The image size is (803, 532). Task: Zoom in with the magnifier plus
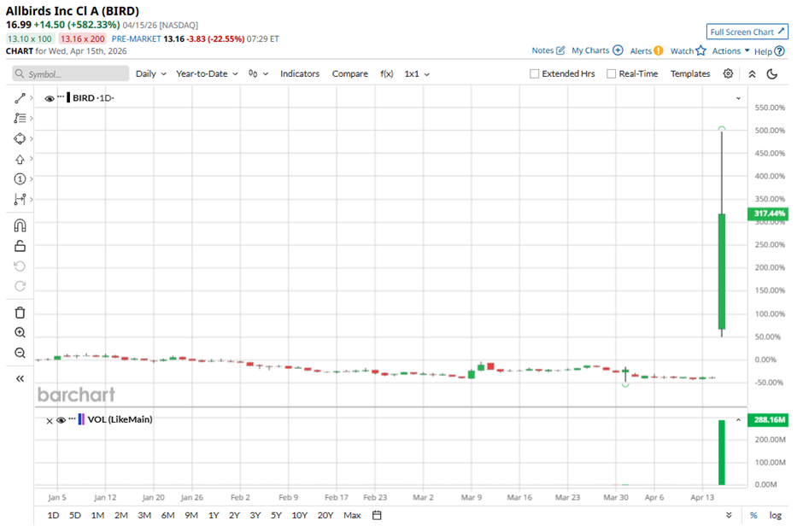20,332
